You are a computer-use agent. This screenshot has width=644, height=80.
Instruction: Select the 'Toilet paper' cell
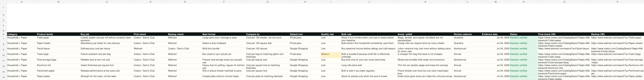[58, 39]
